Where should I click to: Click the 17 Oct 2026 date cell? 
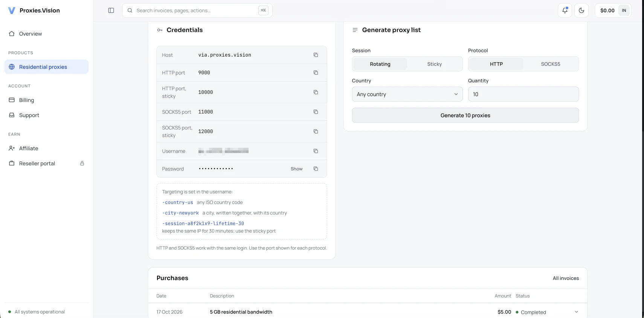pos(169,312)
